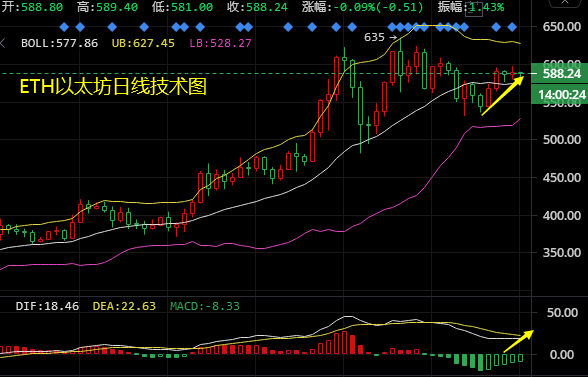Open the small list icon over the 振幅 value
The image size is (588, 377).
[x=474, y=9]
